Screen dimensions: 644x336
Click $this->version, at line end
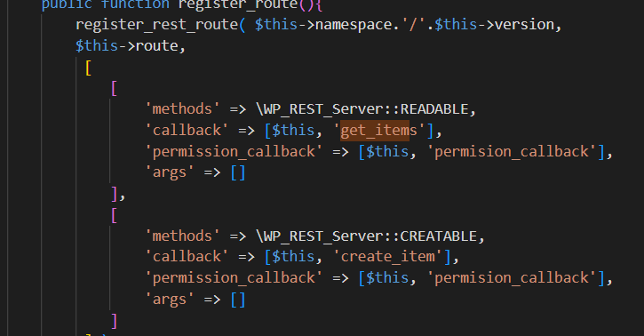(x=497, y=25)
